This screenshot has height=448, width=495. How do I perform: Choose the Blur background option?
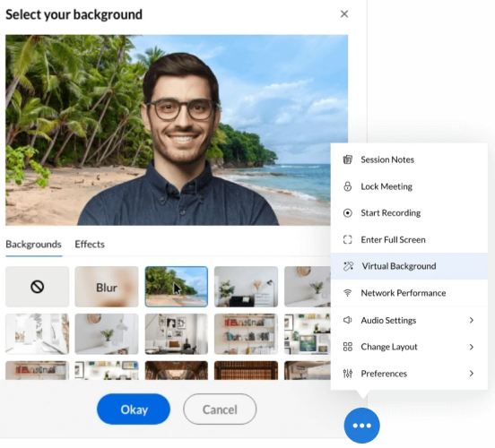click(x=107, y=287)
